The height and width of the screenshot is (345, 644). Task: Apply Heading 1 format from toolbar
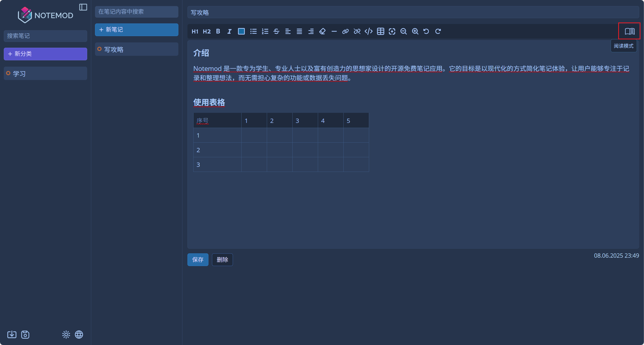195,31
